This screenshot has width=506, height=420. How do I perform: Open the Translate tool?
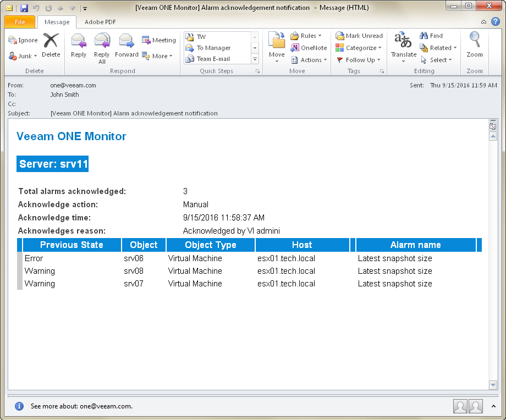pos(403,47)
